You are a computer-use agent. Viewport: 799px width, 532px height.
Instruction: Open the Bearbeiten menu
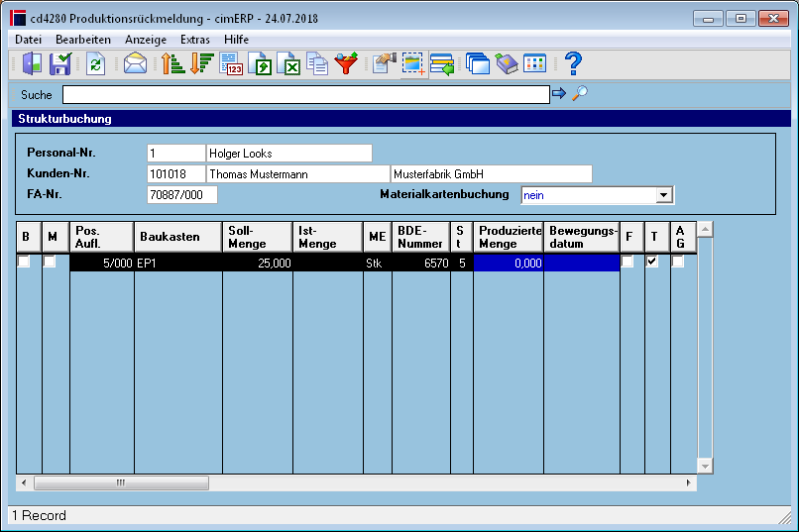pyautogui.click(x=83, y=40)
